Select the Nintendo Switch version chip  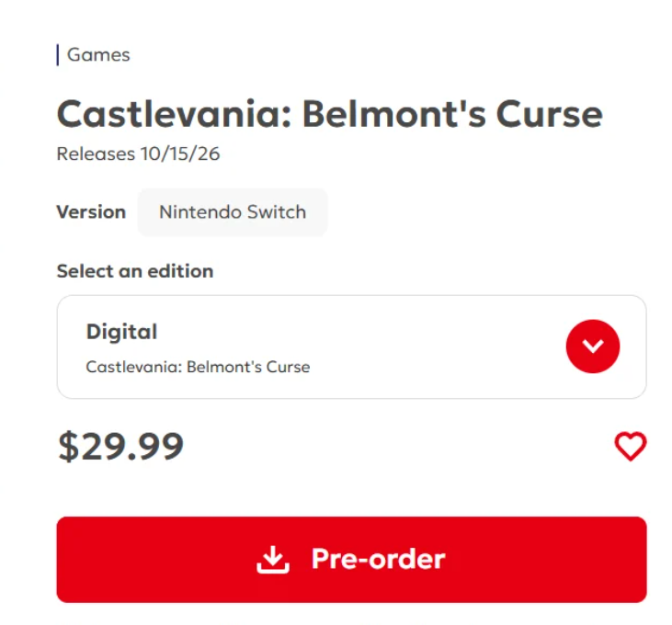(233, 212)
